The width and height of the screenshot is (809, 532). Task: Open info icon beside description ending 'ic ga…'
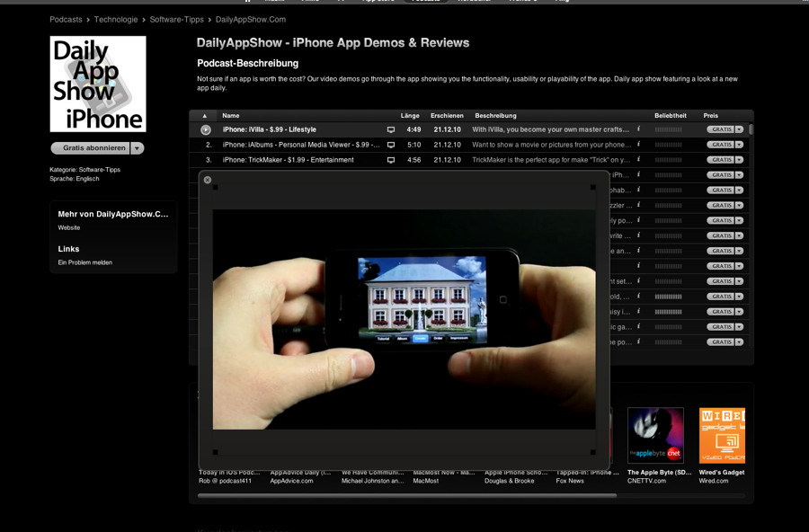coord(639,326)
